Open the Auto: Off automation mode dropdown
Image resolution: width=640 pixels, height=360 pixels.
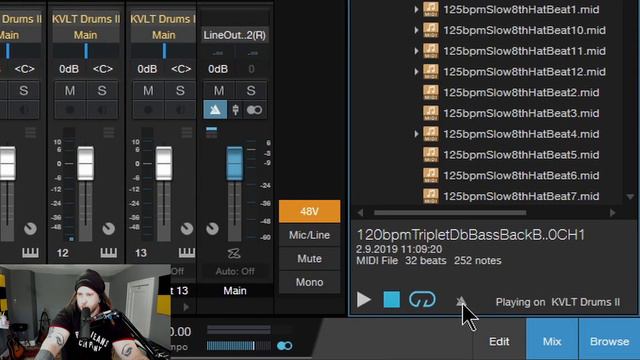[235, 271]
